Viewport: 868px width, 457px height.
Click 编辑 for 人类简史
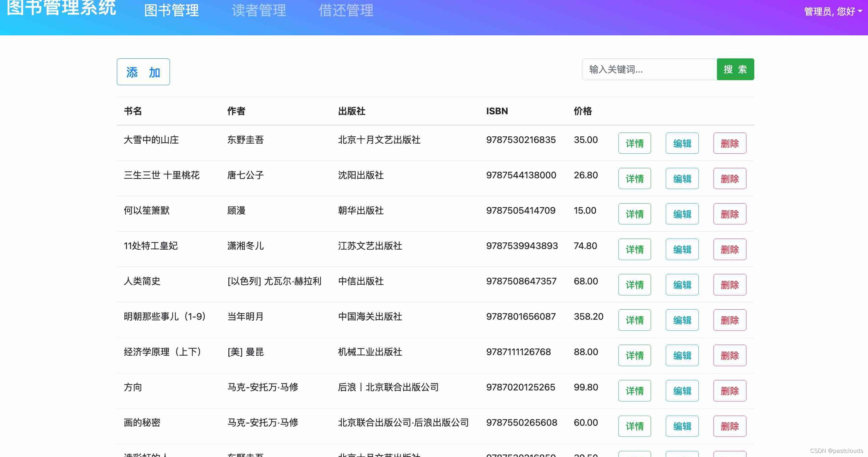(x=682, y=285)
